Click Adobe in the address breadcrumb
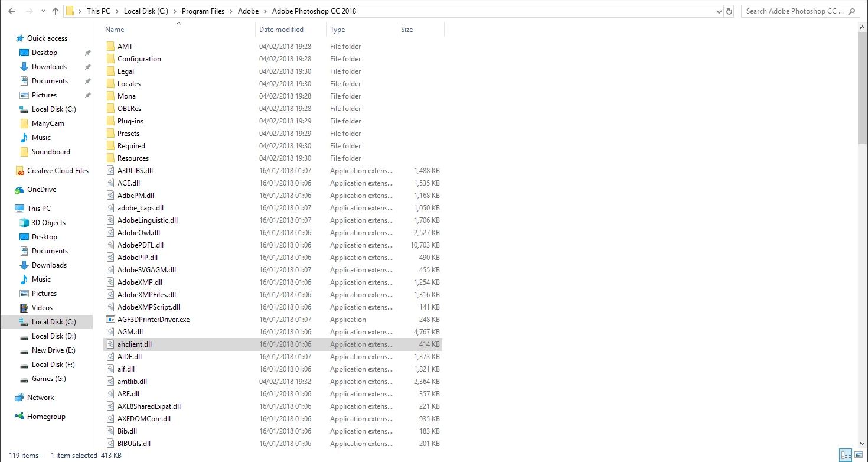 pyautogui.click(x=249, y=11)
